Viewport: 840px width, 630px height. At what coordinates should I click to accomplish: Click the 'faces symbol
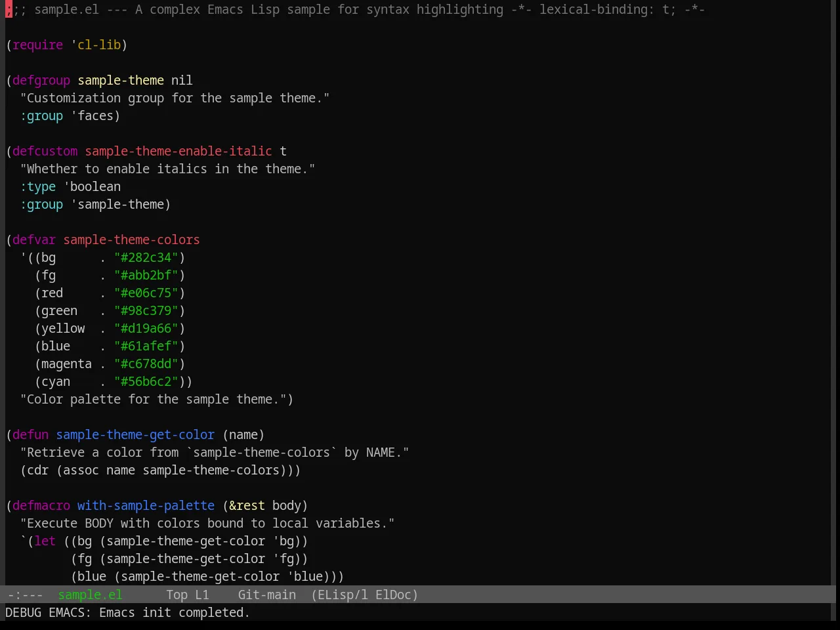pyautogui.click(x=92, y=115)
